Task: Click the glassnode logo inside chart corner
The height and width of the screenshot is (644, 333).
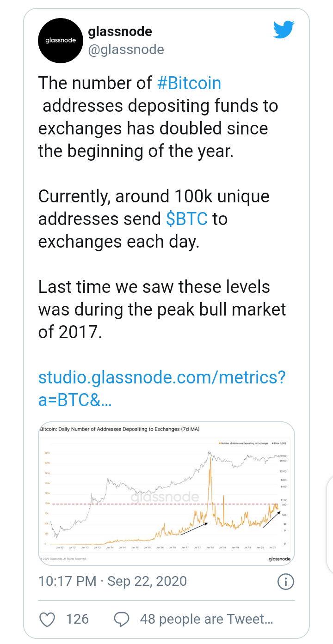Action: point(279,559)
